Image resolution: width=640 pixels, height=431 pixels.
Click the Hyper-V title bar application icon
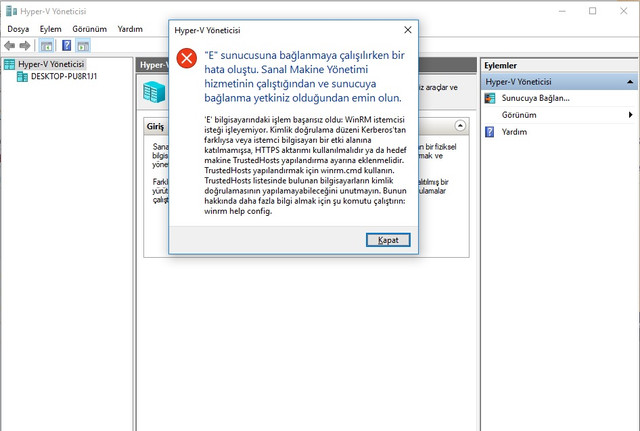[x=11, y=11]
